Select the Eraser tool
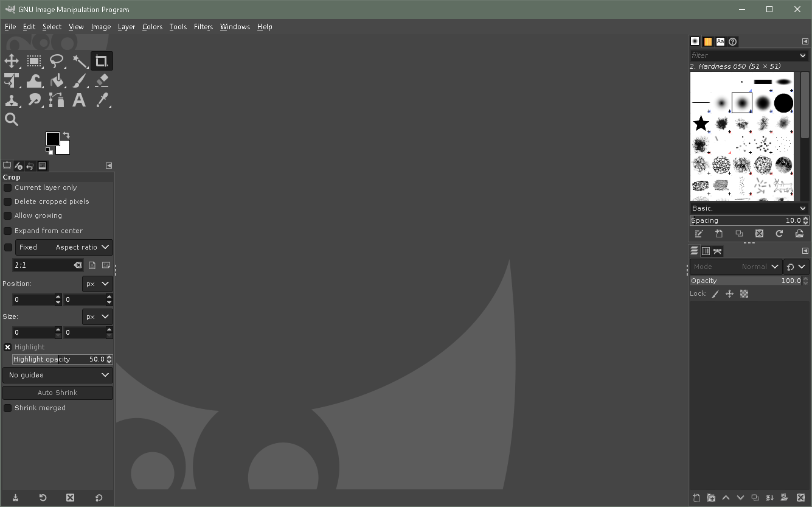Viewport: 812px width, 507px height. tap(102, 80)
